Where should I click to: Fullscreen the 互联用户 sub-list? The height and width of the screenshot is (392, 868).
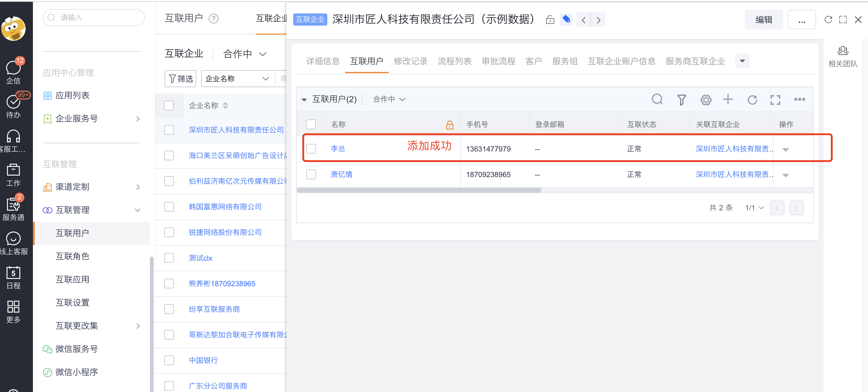[775, 100]
